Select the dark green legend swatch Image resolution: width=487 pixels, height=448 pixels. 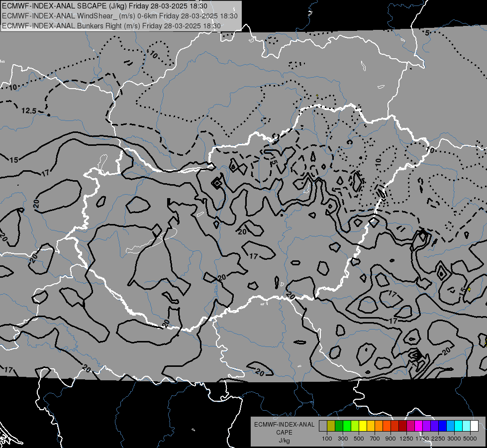pos(339,426)
